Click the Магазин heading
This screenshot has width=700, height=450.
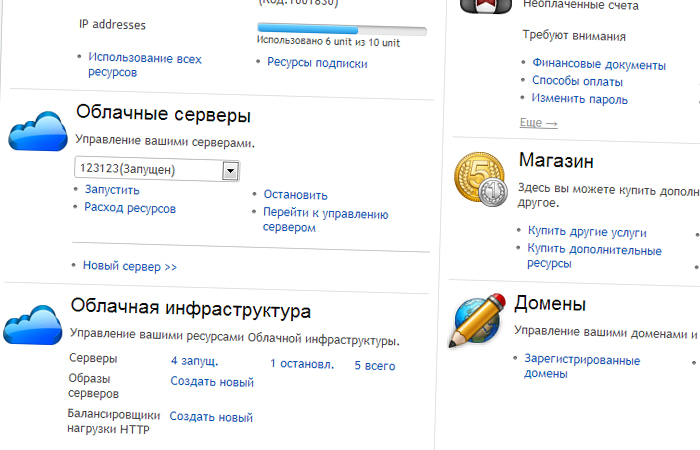556,160
